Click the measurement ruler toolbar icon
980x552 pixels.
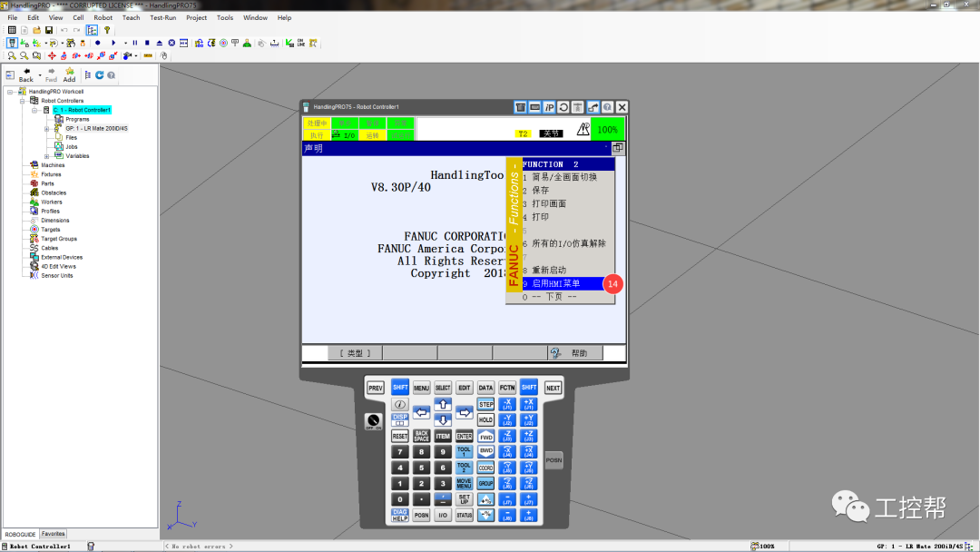(x=148, y=55)
